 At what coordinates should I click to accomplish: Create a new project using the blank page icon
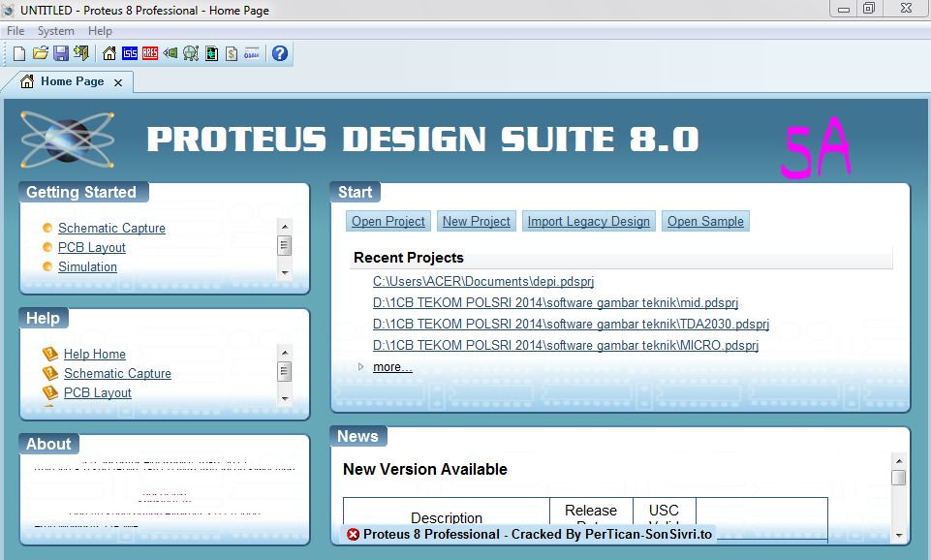click(x=17, y=53)
